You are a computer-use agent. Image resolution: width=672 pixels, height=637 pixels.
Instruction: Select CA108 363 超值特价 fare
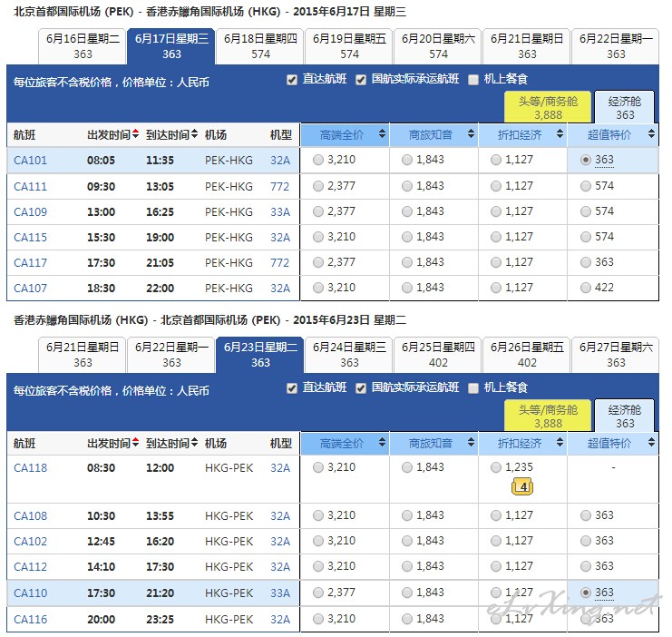pos(586,515)
